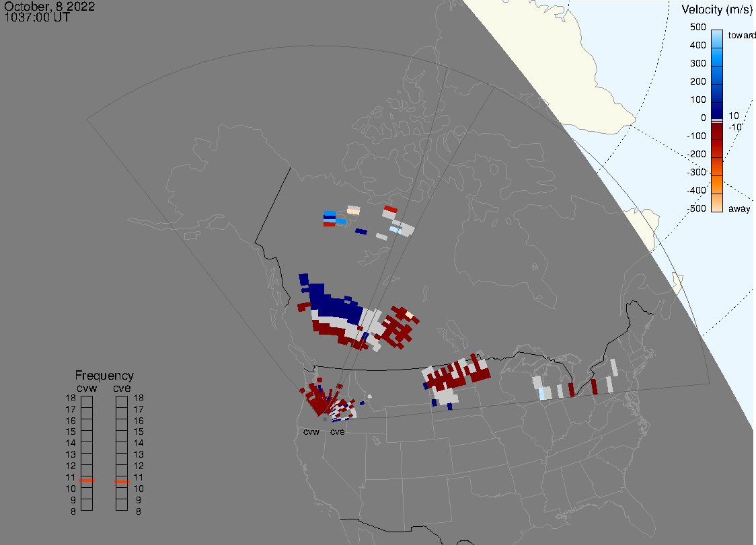Click 14 right of the cve frequency bar
The image size is (756, 545).
(139, 444)
